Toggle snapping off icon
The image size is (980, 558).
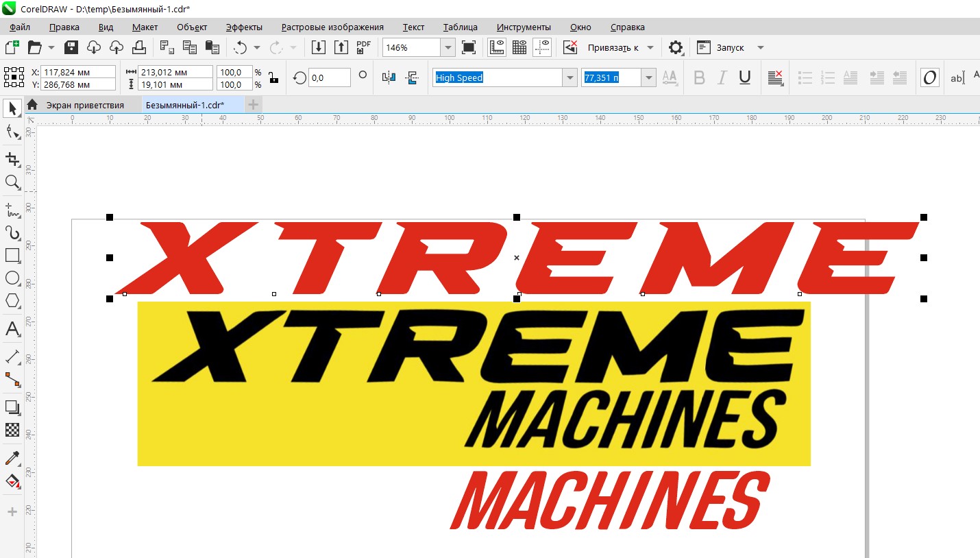[570, 47]
